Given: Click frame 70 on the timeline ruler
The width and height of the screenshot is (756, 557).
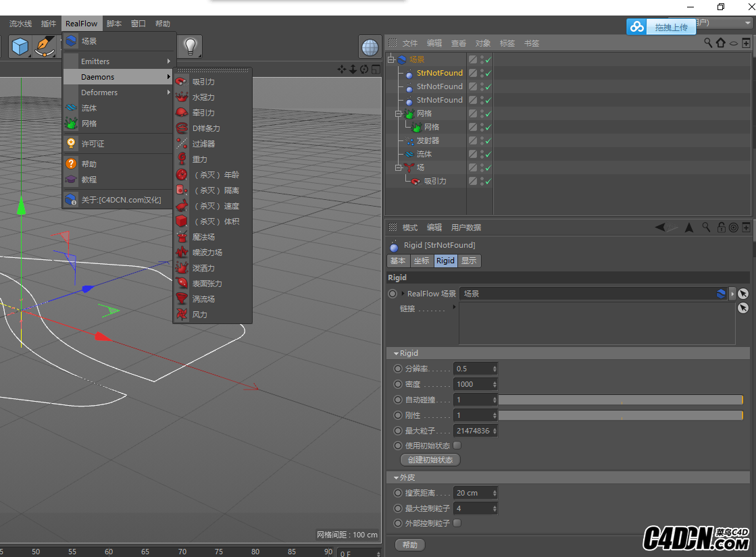Looking at the screenshot, I should click(x=182, y=551).
